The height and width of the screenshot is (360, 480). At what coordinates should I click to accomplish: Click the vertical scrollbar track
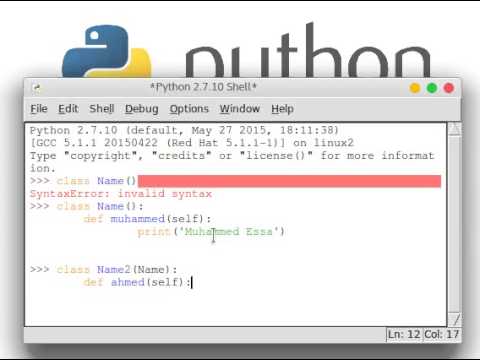click(x=454, y=224)
